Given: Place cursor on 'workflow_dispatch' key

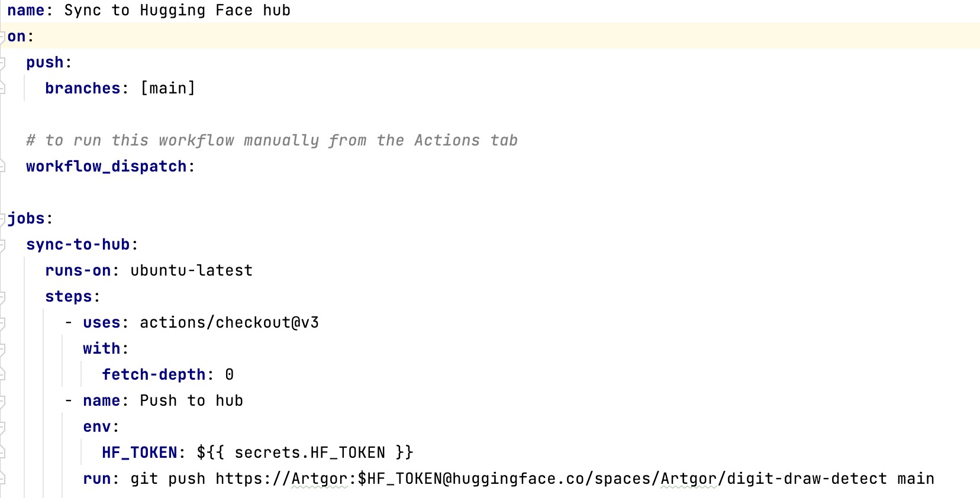Looking at the screenshot, I should pos(107,167).
